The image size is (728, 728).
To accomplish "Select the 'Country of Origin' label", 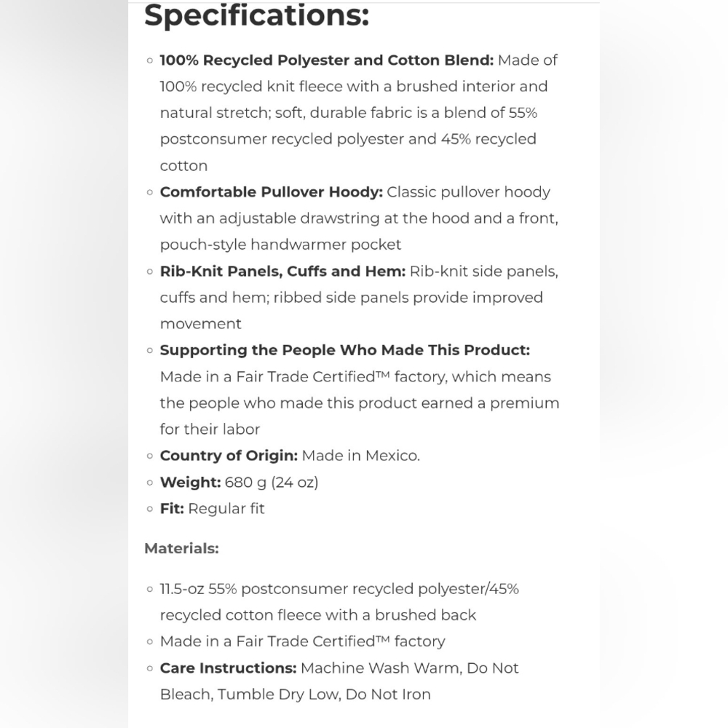I will (229, 456).
